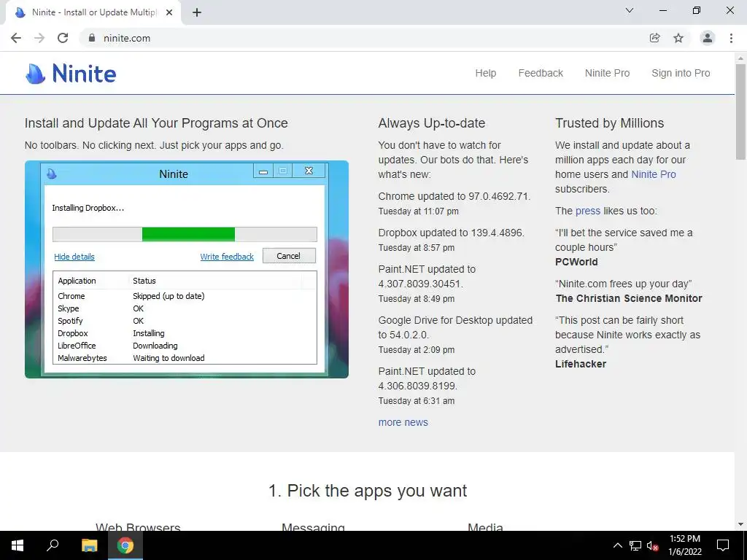Click the '1. Pick the apps you want' heading
Image resolution: width=747 pixels, height=560 pixels.
pyautogui.click(x=368, y=491)
